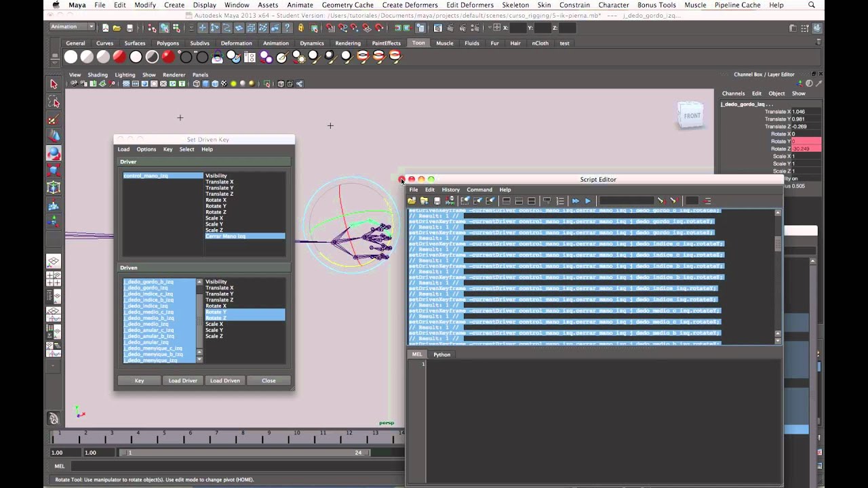Viewport: 868px width, 488px height.
Task: Switch to the MEL tab
Action: coord(417,354)
